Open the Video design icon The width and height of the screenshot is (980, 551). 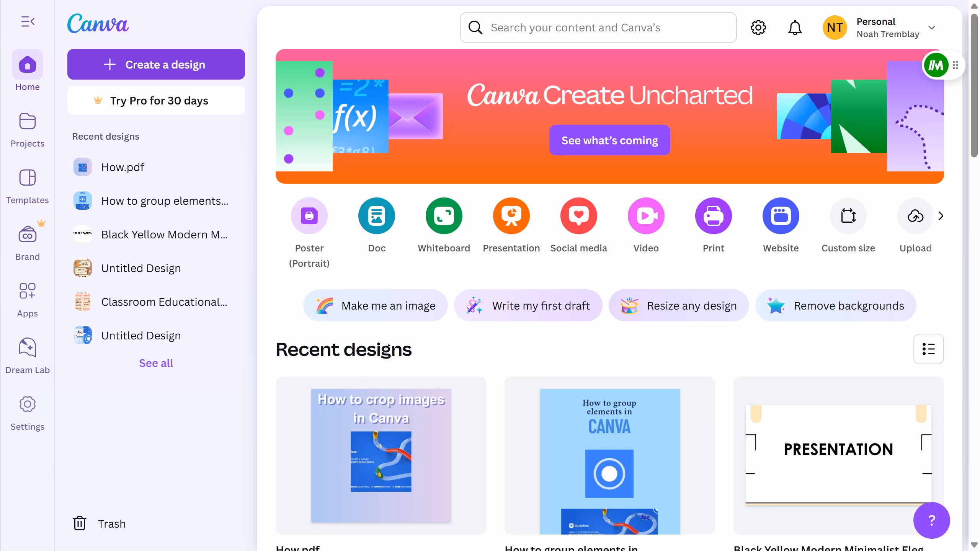[646, 216]
